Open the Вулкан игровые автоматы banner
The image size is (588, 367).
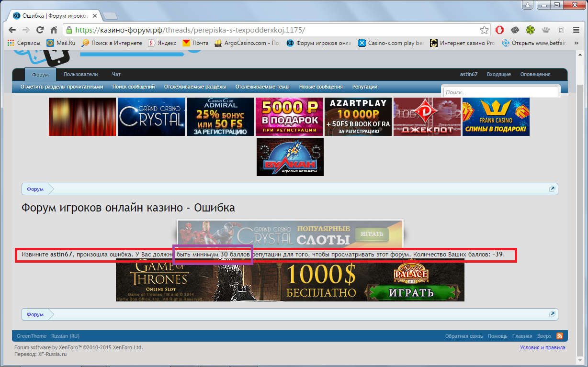pos(290,157)
